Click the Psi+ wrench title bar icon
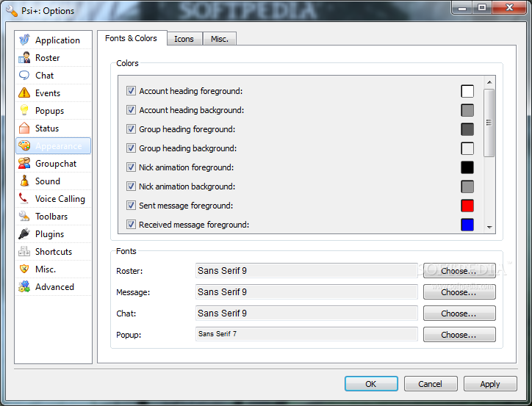The width and height of the screenshot is (532, 406). coord(12,11)
